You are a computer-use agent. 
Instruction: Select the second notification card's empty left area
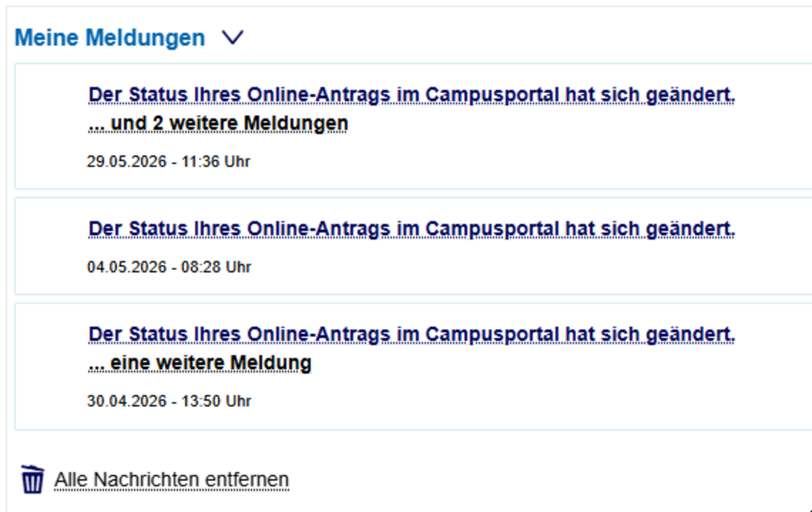pos(51,246)
